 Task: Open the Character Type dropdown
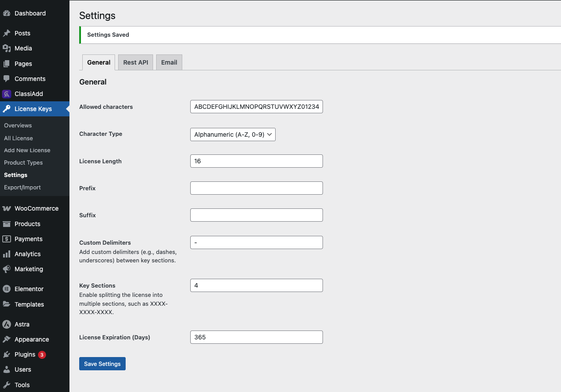coord(233,134)
